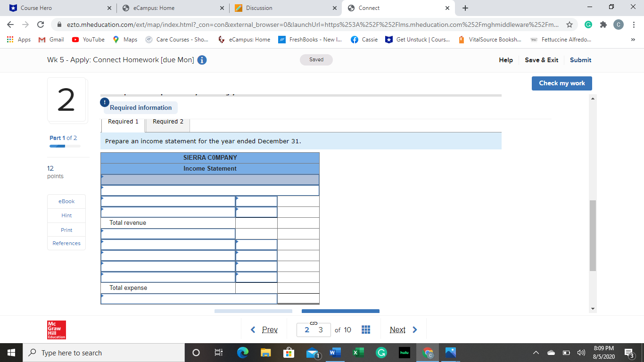Open the McGraw Hill Education logo
The height and width of the screenshot is (362, 644).
point(56,330)
